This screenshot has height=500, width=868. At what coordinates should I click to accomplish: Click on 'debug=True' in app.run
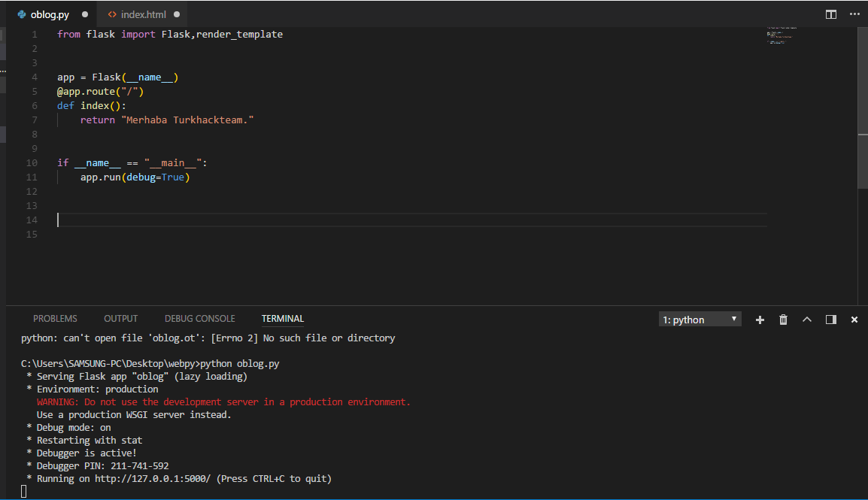pyautogui.click(x=155, y=177)
